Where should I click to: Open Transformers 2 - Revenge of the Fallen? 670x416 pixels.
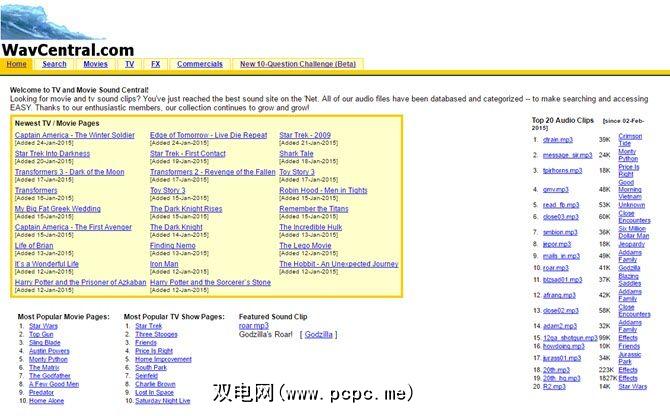(x=212, y=172)
